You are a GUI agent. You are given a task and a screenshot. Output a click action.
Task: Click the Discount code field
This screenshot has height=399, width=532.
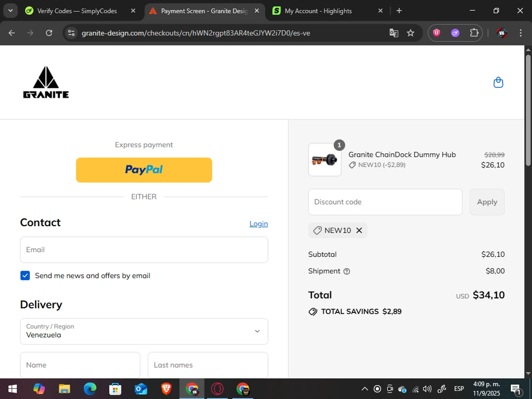[385, 202]
